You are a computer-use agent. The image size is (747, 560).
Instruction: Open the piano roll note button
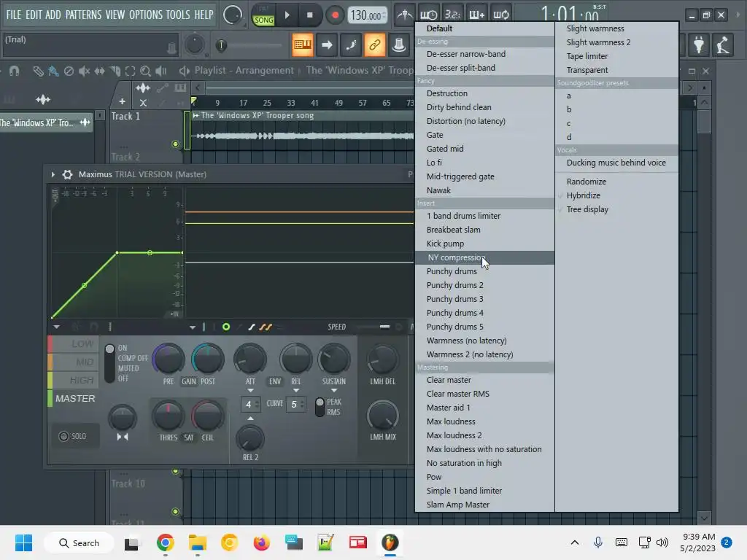click(351, 45)
